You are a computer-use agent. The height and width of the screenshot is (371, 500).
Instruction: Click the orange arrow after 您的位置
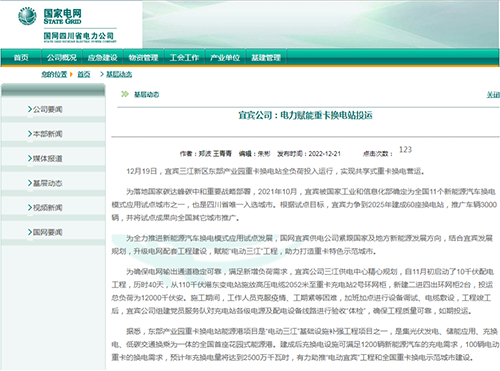point(71,74)
